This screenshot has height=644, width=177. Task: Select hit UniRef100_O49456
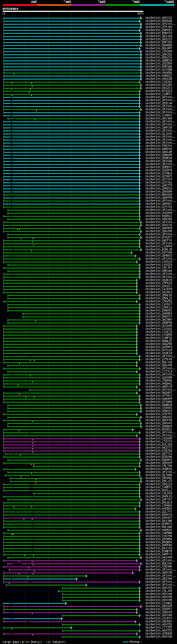coord(159,73)
